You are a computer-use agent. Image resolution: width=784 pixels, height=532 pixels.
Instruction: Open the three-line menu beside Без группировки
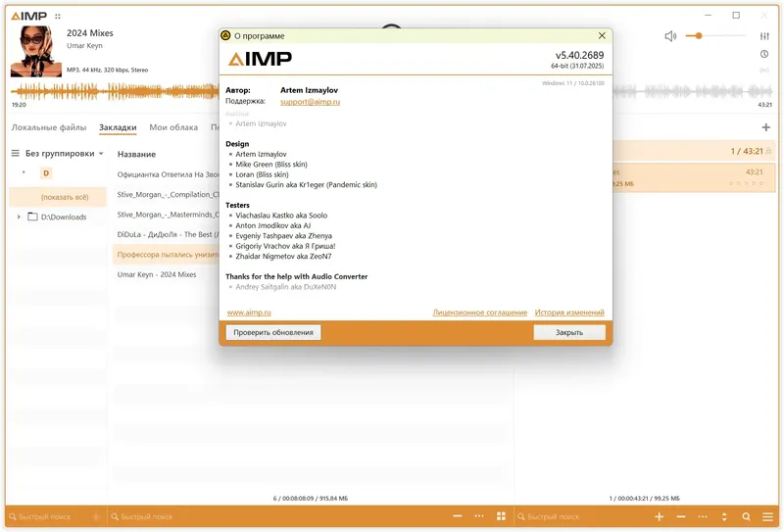click(x=16, y=154)
